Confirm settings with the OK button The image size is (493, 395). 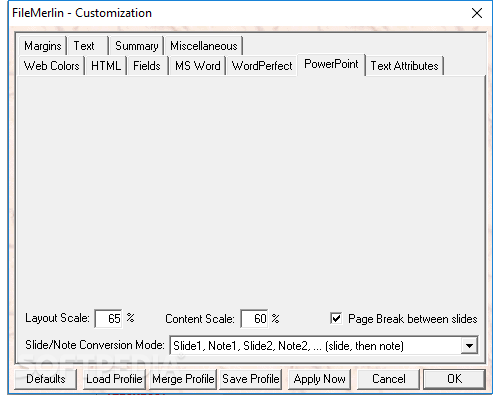(454, 379)
